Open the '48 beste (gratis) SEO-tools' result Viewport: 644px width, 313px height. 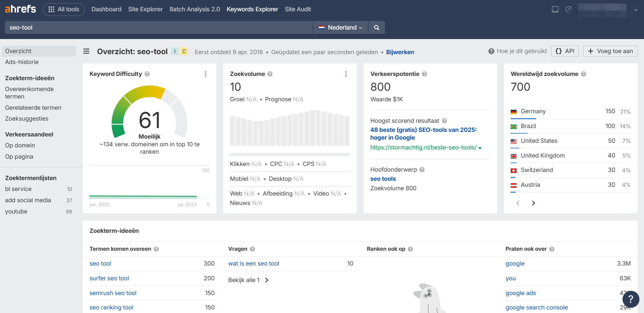coord(424,134)
